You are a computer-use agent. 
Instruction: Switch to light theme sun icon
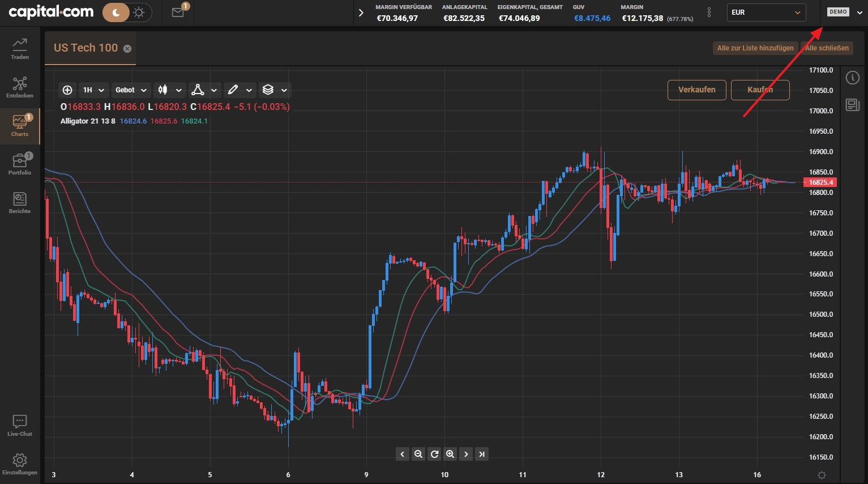(x=139, y=12)
